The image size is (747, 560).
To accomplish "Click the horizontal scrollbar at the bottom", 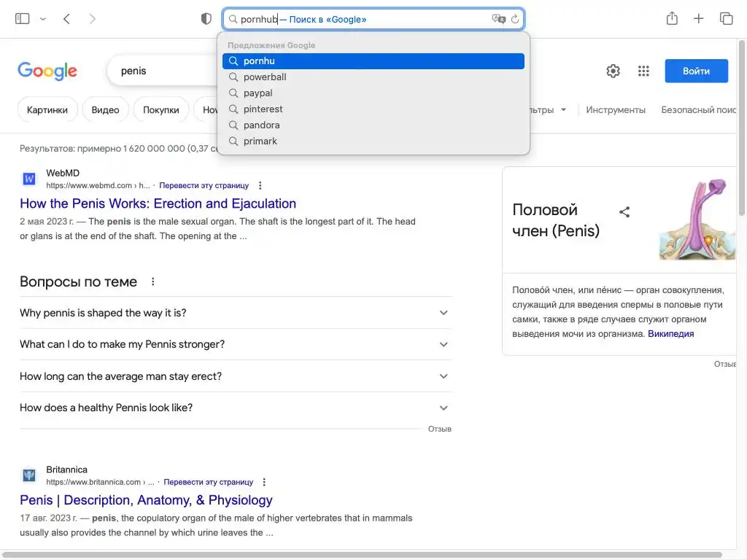I will pos(365,556).
